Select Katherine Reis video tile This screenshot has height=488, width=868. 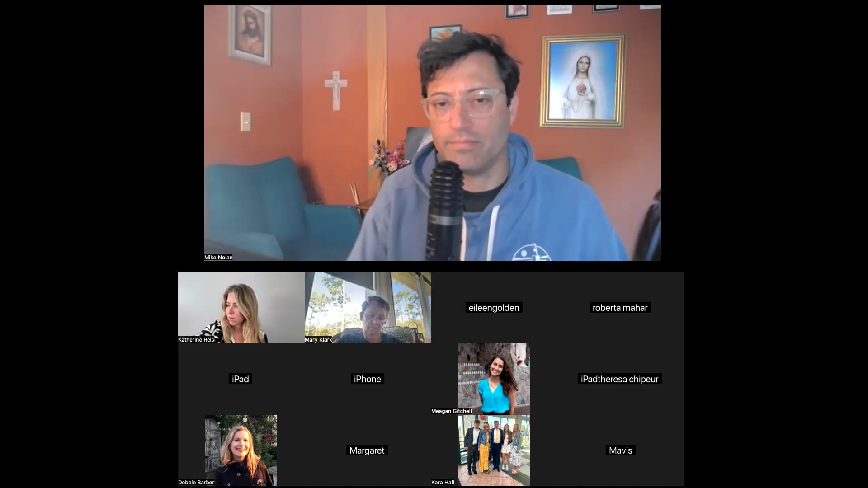[241, 307]
